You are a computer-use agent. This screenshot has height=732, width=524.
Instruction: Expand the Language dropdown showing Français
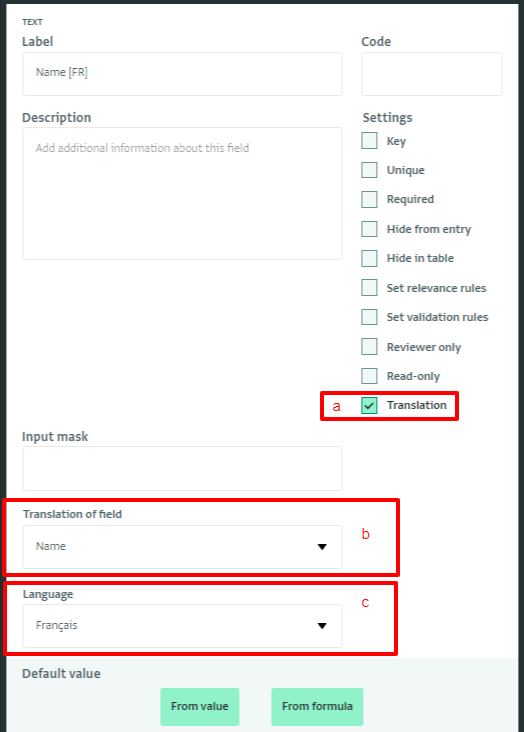(182, 626)
